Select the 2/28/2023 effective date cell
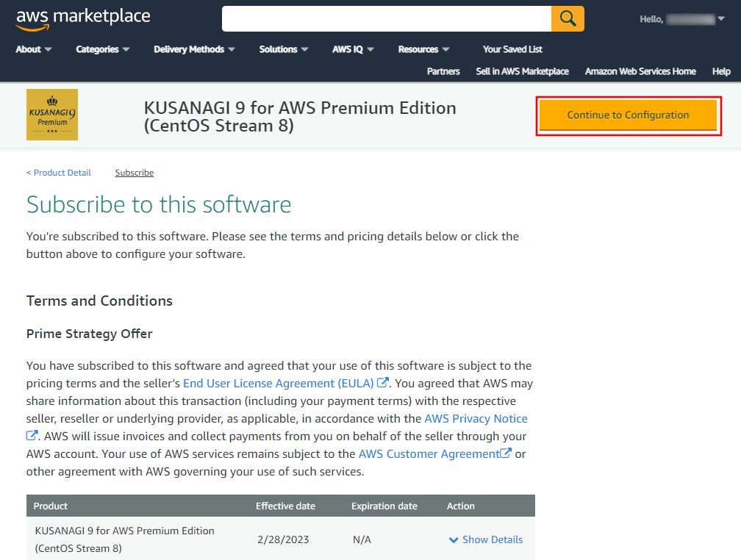The height and width of the screenshot is (560, 741). point(283,539)
